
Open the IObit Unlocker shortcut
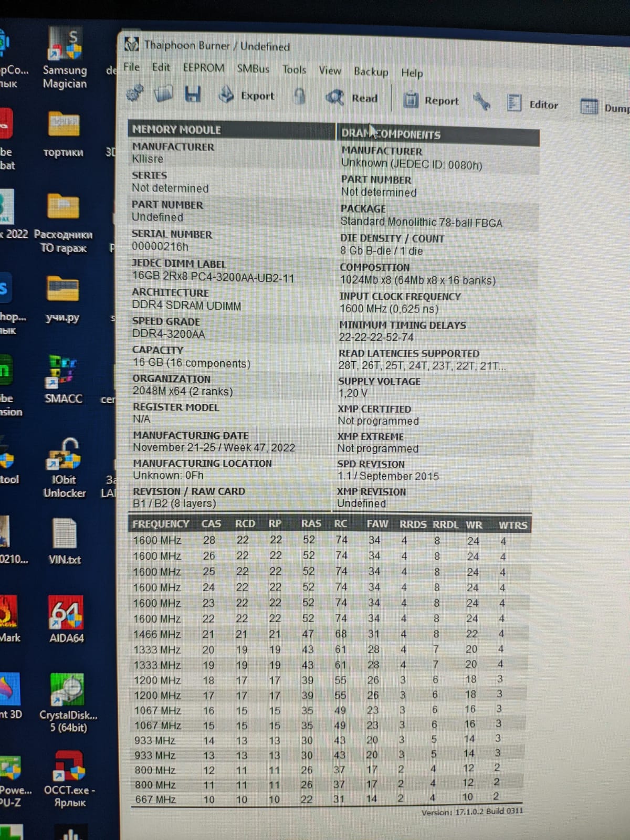pos(64,468)
